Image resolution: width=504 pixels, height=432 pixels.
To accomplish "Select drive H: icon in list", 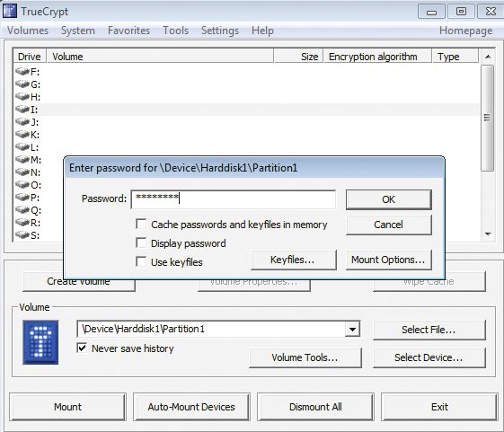I will (x=22, y=96).
